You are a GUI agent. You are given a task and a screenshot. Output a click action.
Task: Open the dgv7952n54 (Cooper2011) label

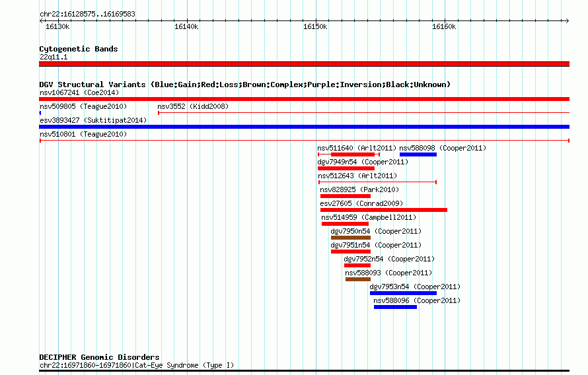(x=389, y=259)
